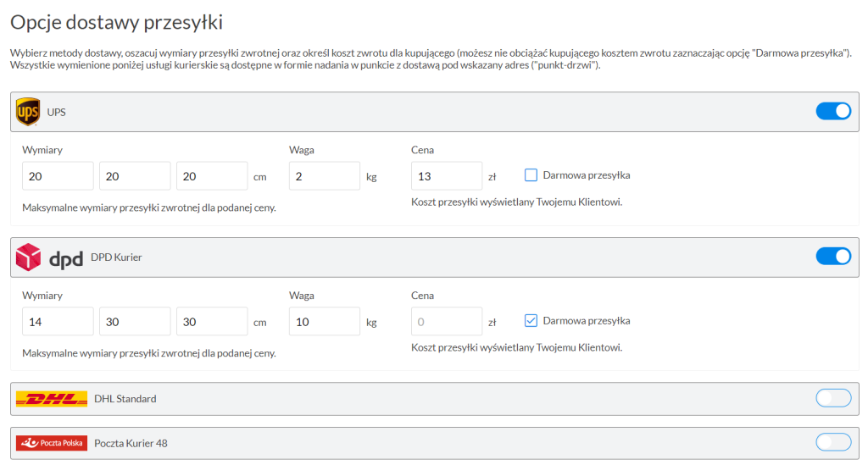Disable the UPS delivery toggle
Viewport: 868px width, 476px height.
(x=832, y=111)
